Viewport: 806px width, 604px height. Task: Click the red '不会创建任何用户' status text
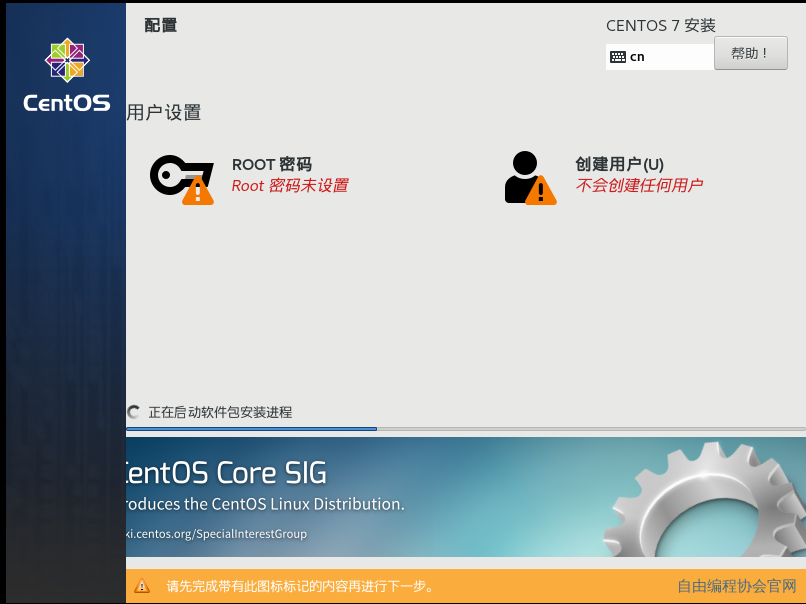coord(639,185)
